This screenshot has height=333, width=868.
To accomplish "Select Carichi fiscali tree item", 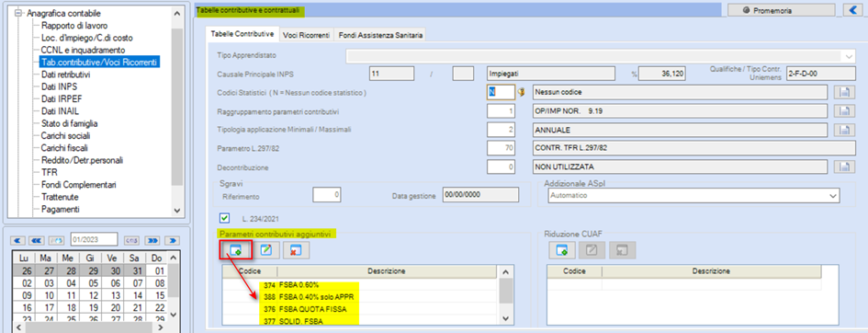I will click(64, 148).
